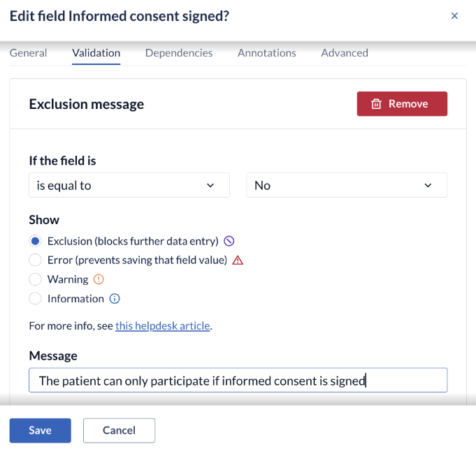Viewport: 476px width, 449px height.
Task: Close the Edit field dialog with X
Action: pyautogui.click(x=454, y=16)
